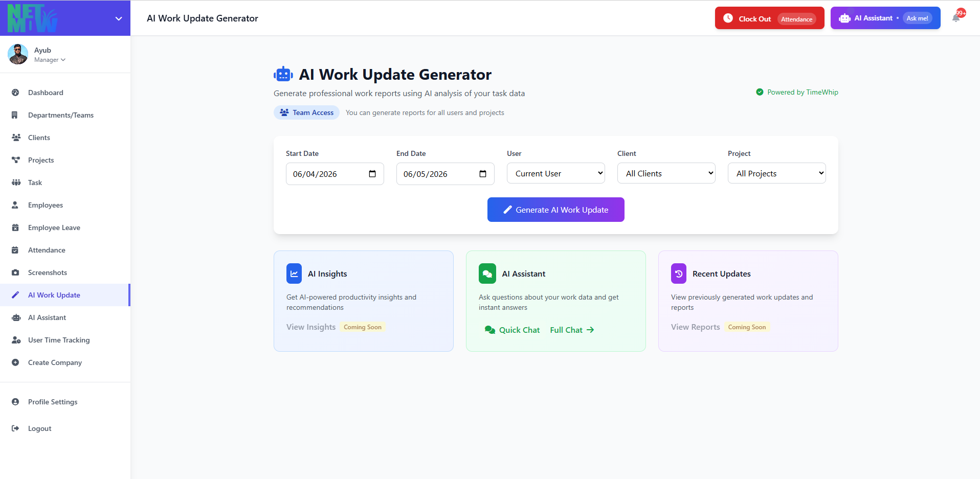This screenshot has width=980, height=479.
Task: Go to Departments/Teams menu item
Action: pos(65,115)
